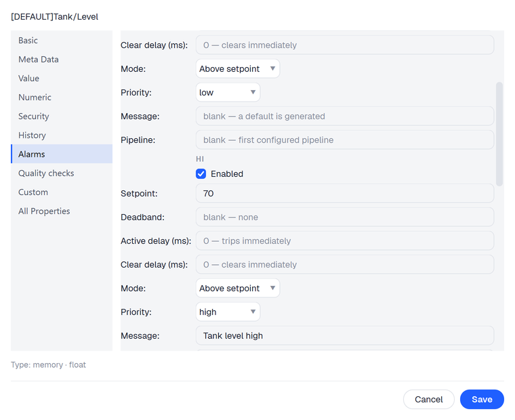Click the 'HI' alarm section heading
The height and width of the screenshot is (420, 515).
click(x=200, y=159)
